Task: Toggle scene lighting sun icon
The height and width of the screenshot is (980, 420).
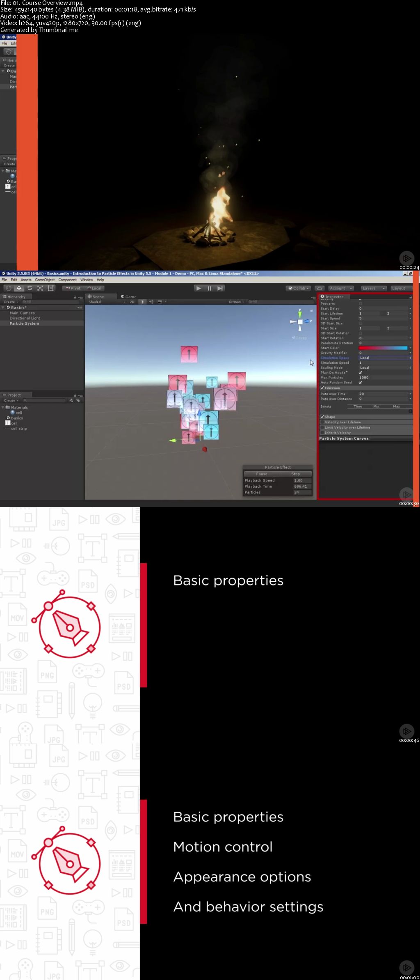Action: [142, 302]
